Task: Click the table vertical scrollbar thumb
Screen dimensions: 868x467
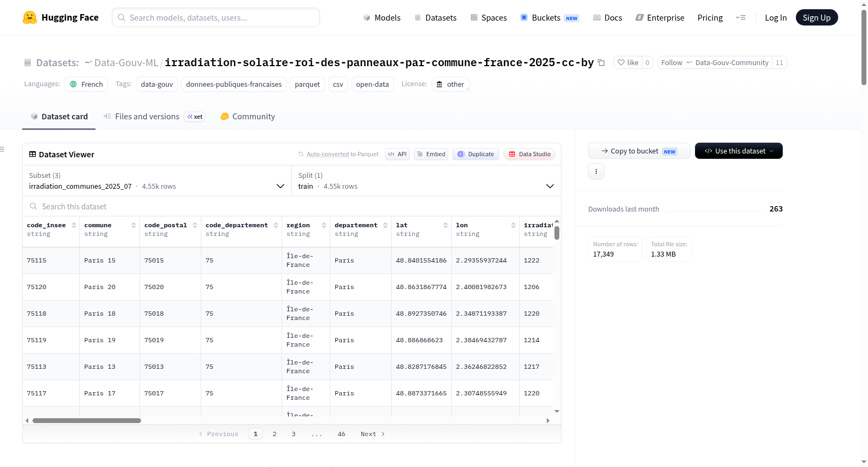Action: pyautogui.click(x=557, y=233)
